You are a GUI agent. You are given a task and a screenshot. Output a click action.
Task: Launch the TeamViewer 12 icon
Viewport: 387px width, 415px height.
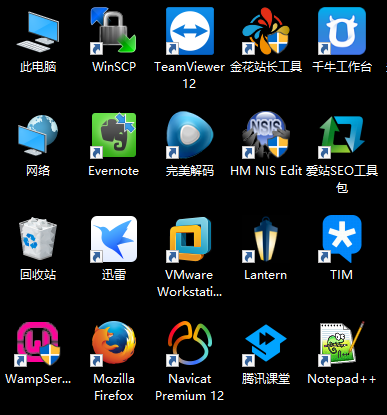tap(190, 31)
